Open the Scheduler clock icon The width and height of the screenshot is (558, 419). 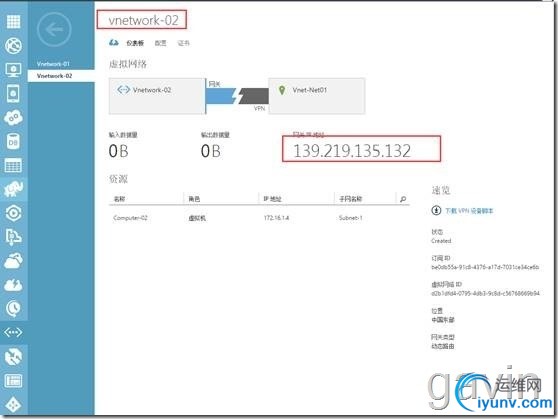pos(13,309)
